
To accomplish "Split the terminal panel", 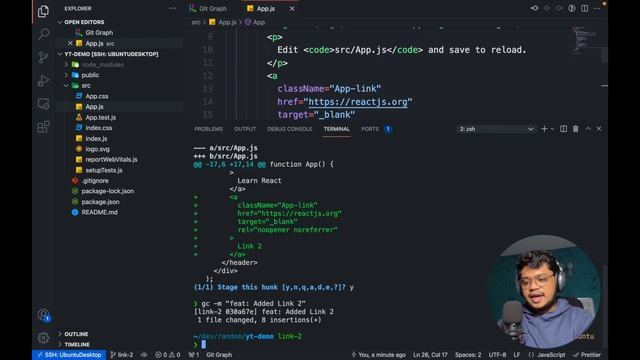I will click(563, 129).
